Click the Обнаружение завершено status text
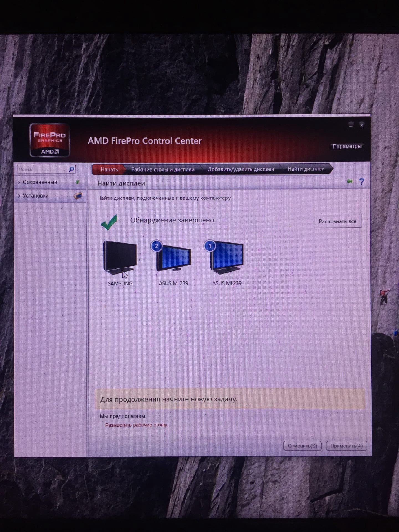 coord(173,220)
